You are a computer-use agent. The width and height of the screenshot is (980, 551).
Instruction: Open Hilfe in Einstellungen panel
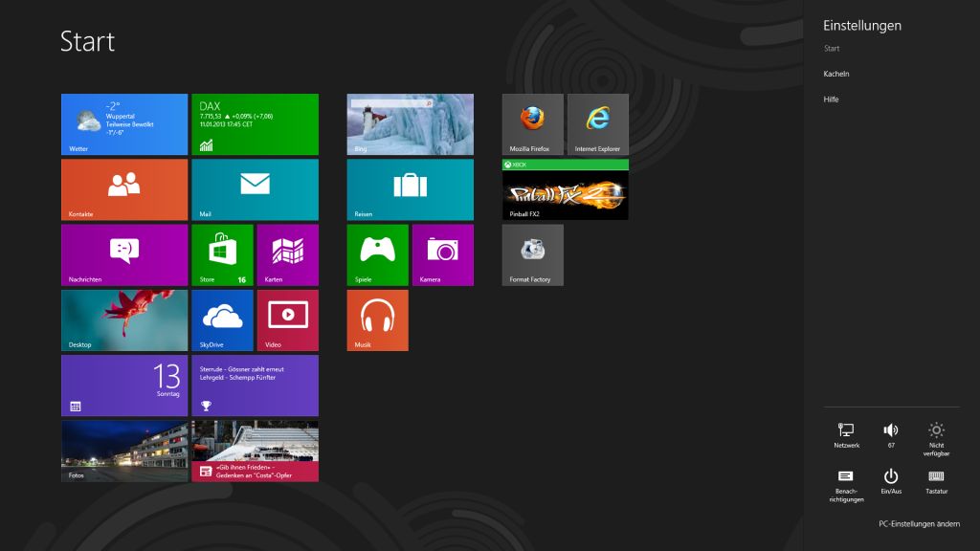point(831,99)
